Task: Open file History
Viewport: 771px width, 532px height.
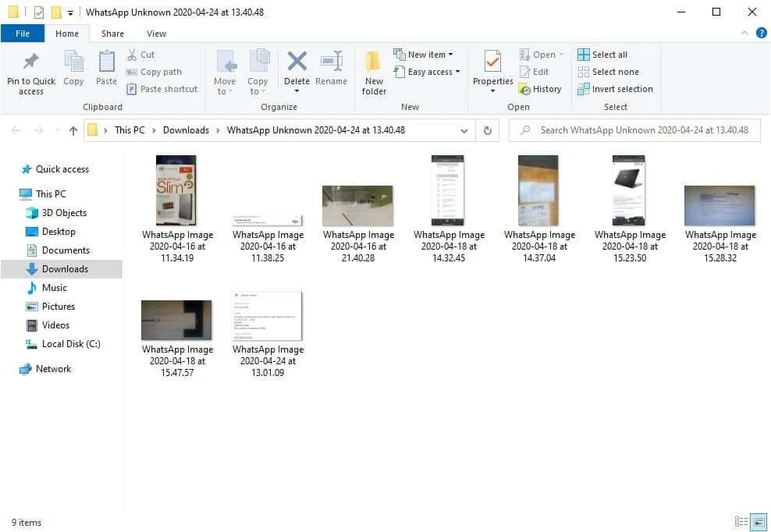Action: point(540,89)
